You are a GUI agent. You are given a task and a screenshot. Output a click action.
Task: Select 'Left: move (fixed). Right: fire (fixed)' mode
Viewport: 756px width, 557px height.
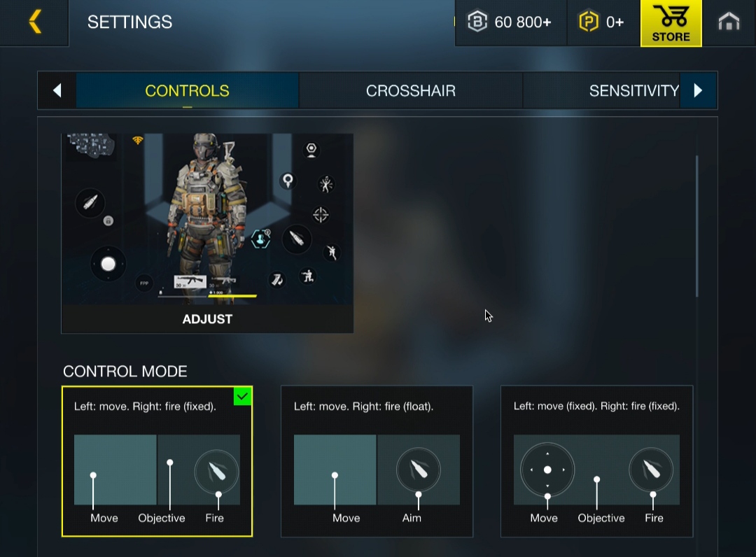(597, 461)
